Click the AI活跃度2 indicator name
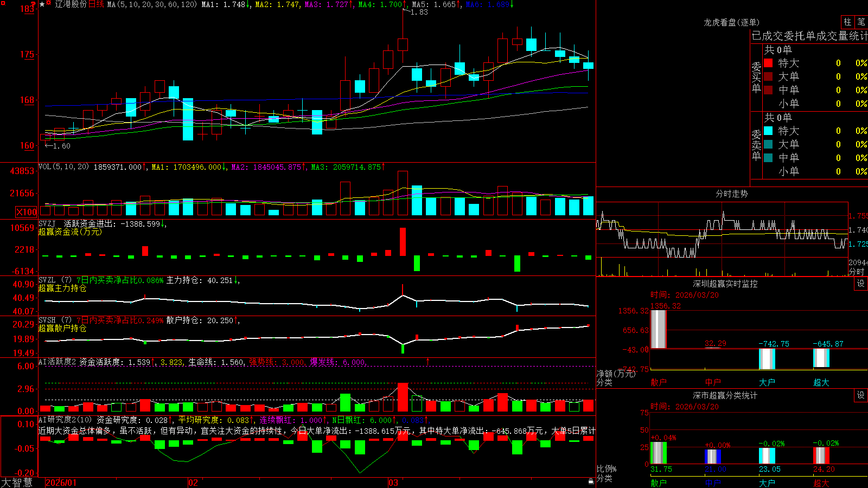Screen dimensions: 868x488 (58, 362)
